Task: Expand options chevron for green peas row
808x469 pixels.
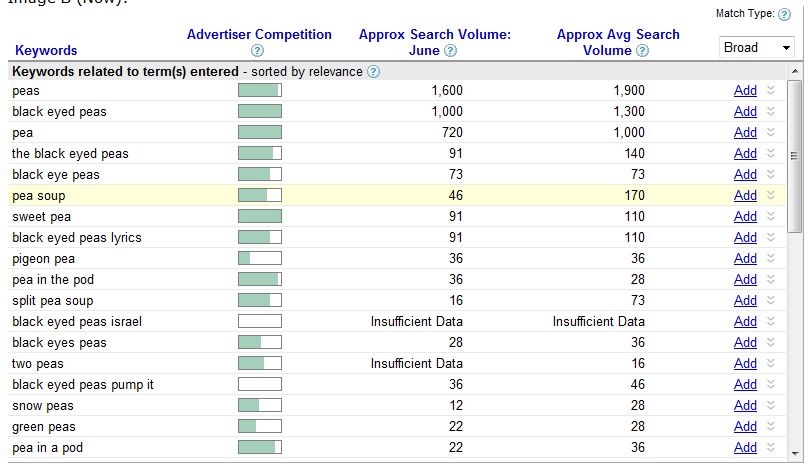Action: pyautogui.click(x=770, y=426)
